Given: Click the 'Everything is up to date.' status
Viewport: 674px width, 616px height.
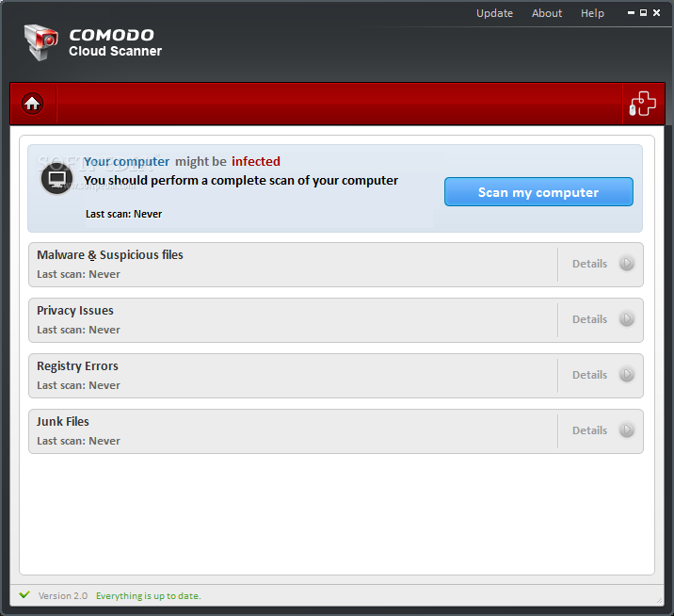Looking at the screenshot, I should (x=149, y=596).
